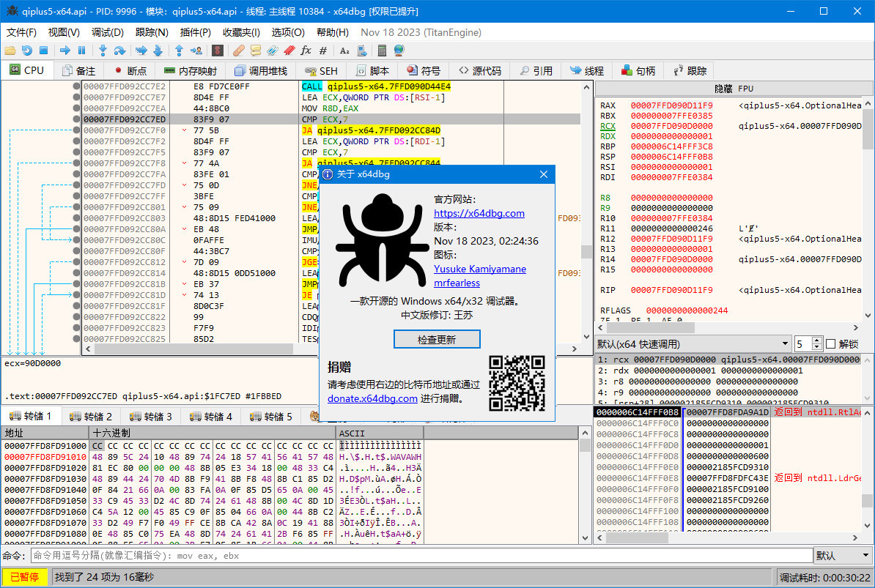Viewport: 875px width, 588px height.
Task: Open a file using the folder icon
Action: click(x=11, y=50)
